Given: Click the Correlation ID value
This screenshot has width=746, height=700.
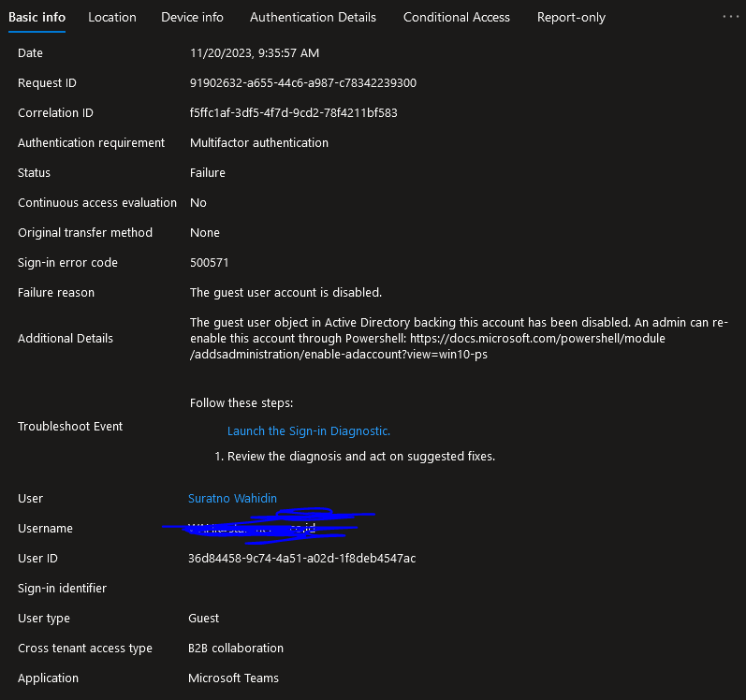Looking at the screenshot, I should [294, 112].
